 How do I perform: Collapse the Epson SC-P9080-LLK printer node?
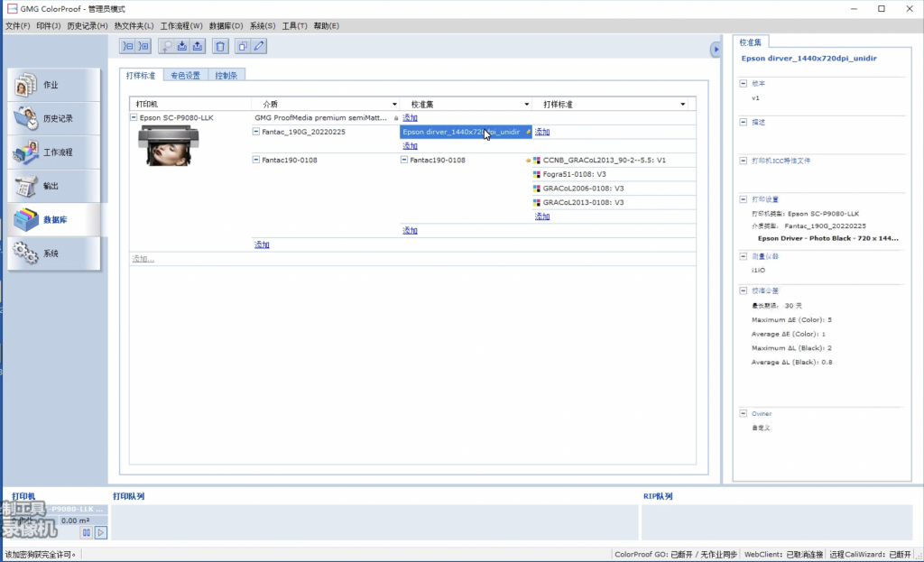134,117
